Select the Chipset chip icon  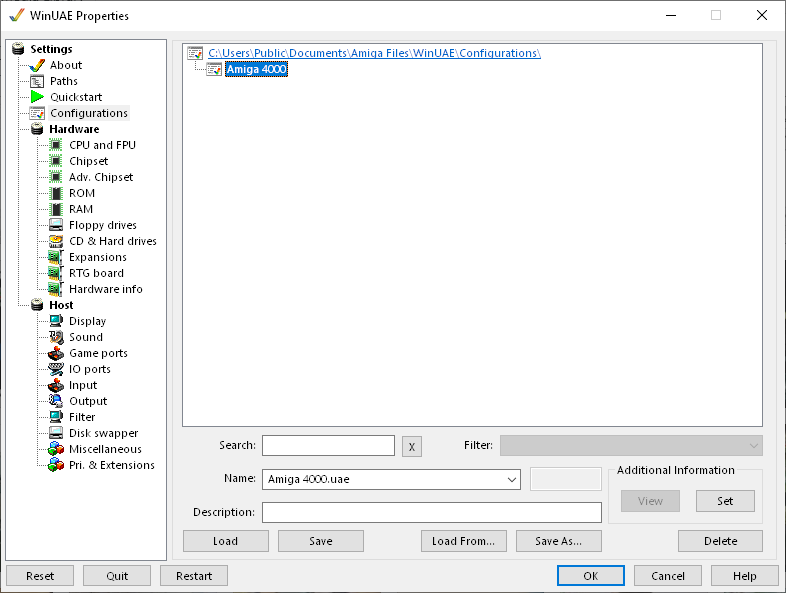[x=56, y=161]
